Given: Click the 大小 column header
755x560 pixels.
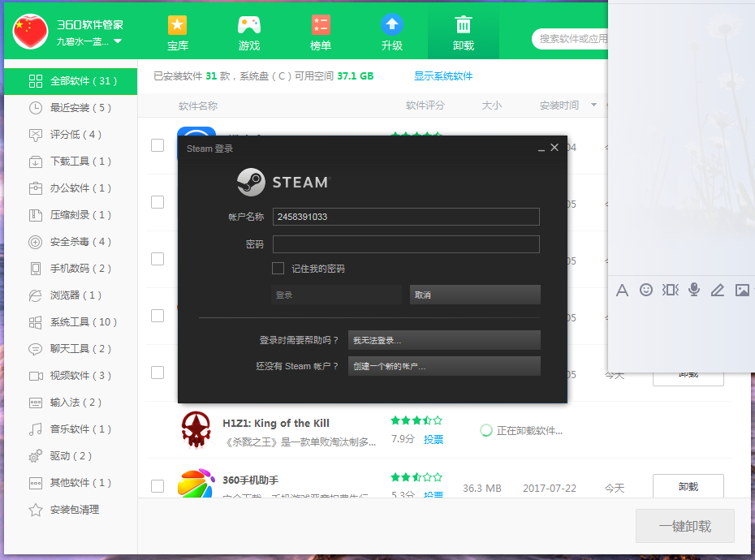Looking at the screenshot, I should click(x=492, y=106).
